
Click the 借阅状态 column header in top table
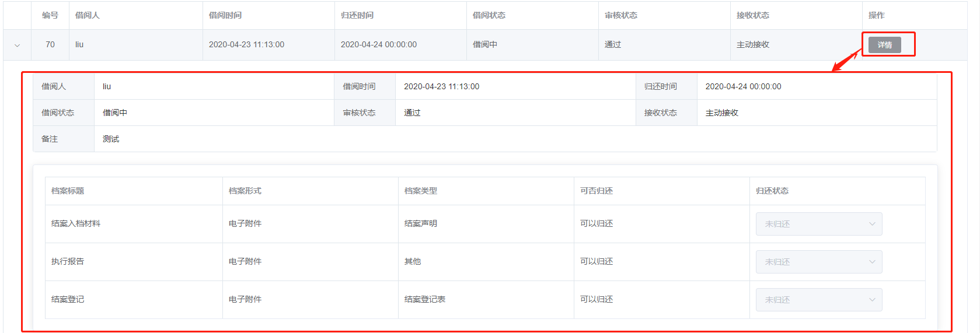pos(489,15)
